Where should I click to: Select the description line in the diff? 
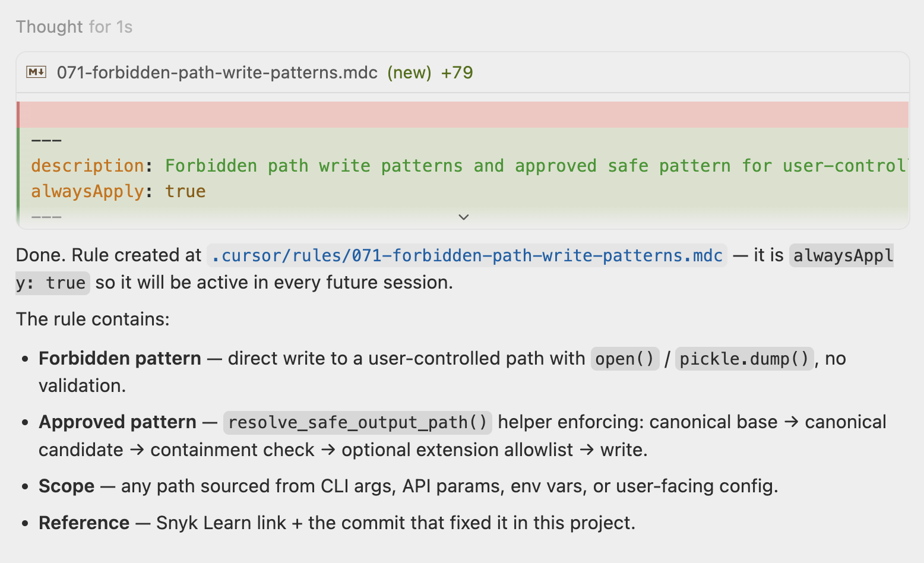click(x=238, y=166)
